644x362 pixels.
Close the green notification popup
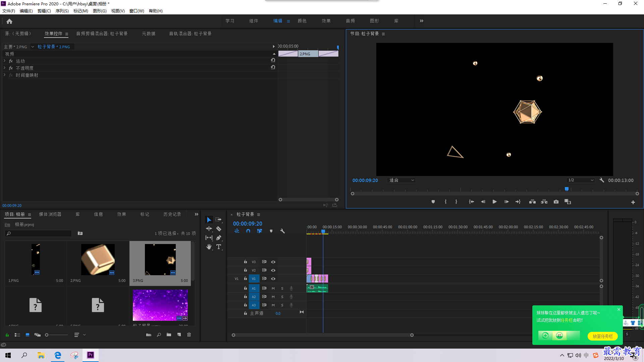point(619,309)
